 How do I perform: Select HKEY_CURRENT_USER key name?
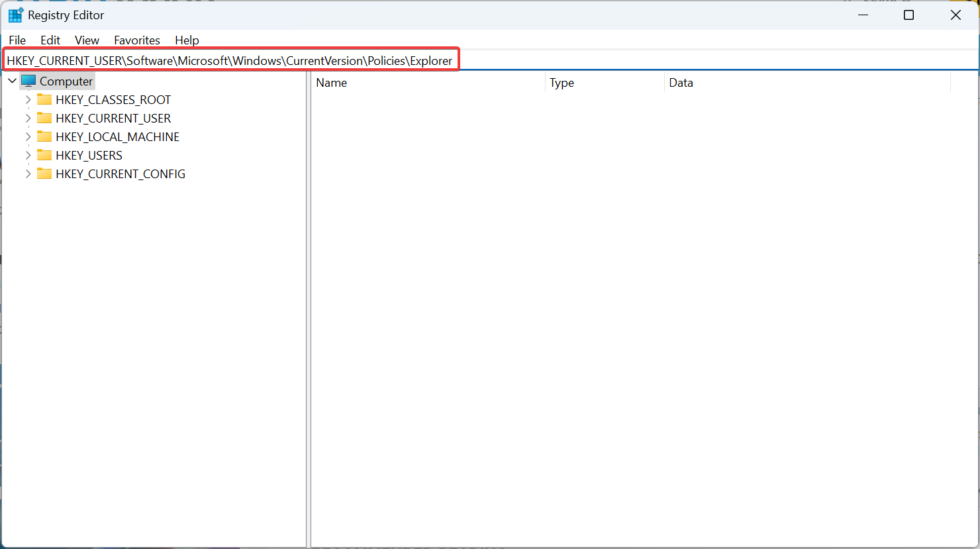[x=113, y=119]
